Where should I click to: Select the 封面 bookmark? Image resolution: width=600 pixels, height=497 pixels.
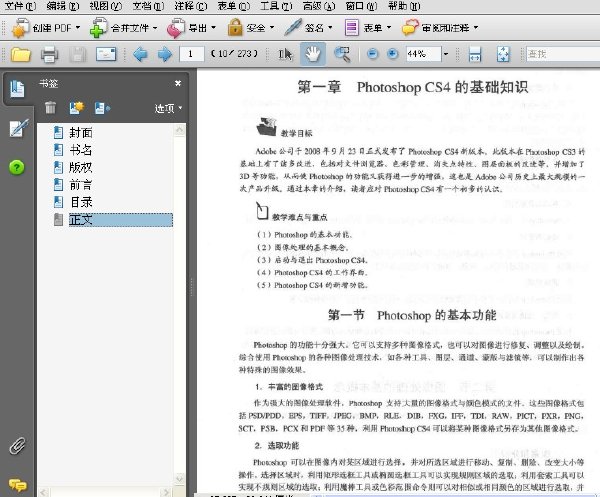coord(81,133)
